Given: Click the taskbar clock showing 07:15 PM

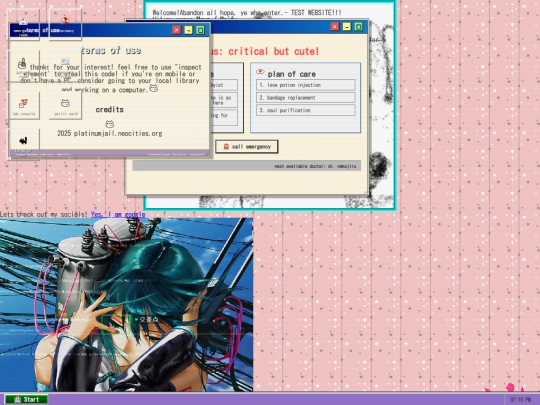Looking at the screenshot, I should [520, 399].
